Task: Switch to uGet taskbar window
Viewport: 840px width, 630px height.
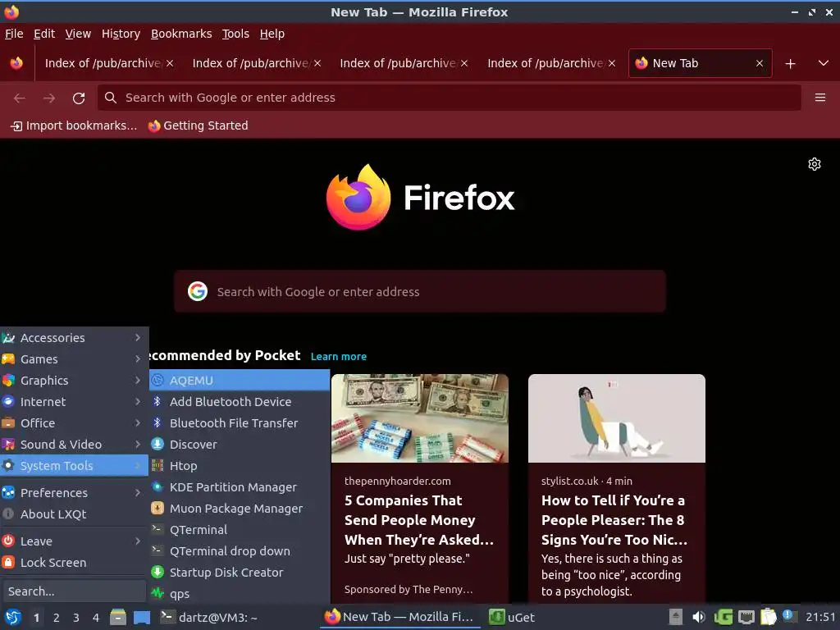Action: tap(513, 617)
